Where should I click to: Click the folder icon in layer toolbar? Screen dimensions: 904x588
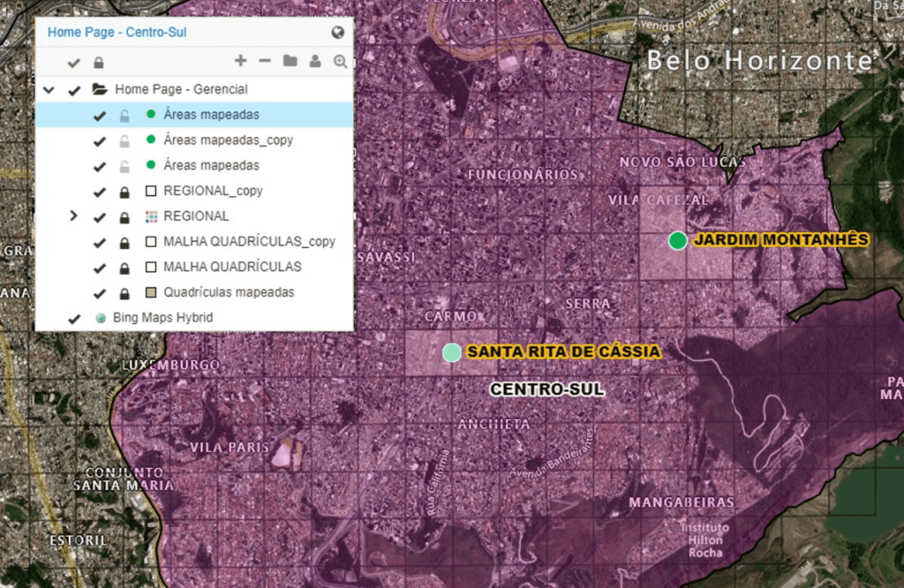click(x=290, y=61)
